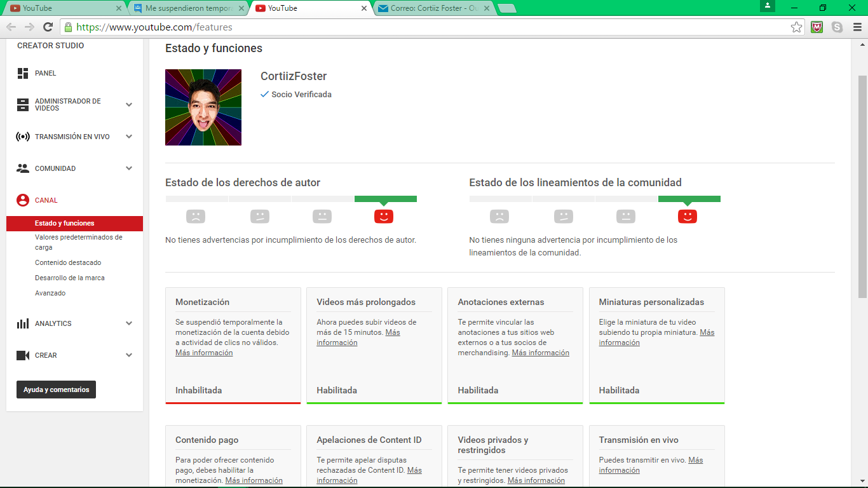Close the Correo: Cortiiz Foster tab
The height and width of the screenshot is (488, 868).
tap(487, 8)
